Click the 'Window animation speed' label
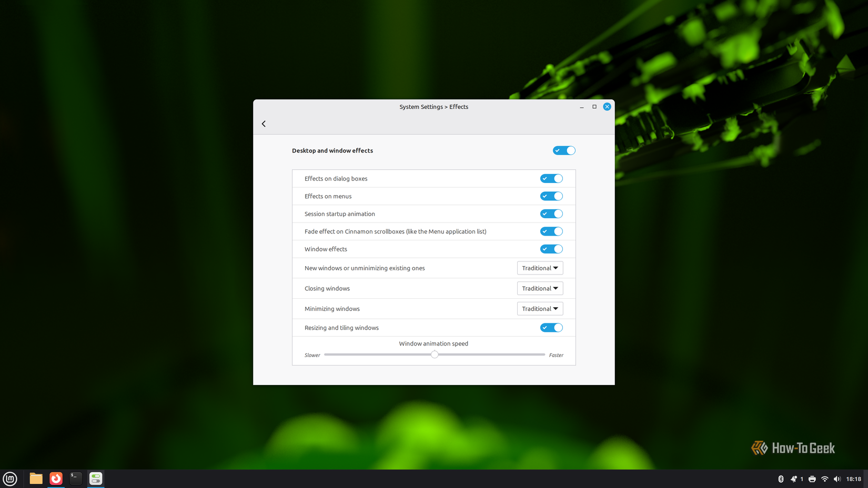 (433, 343)
